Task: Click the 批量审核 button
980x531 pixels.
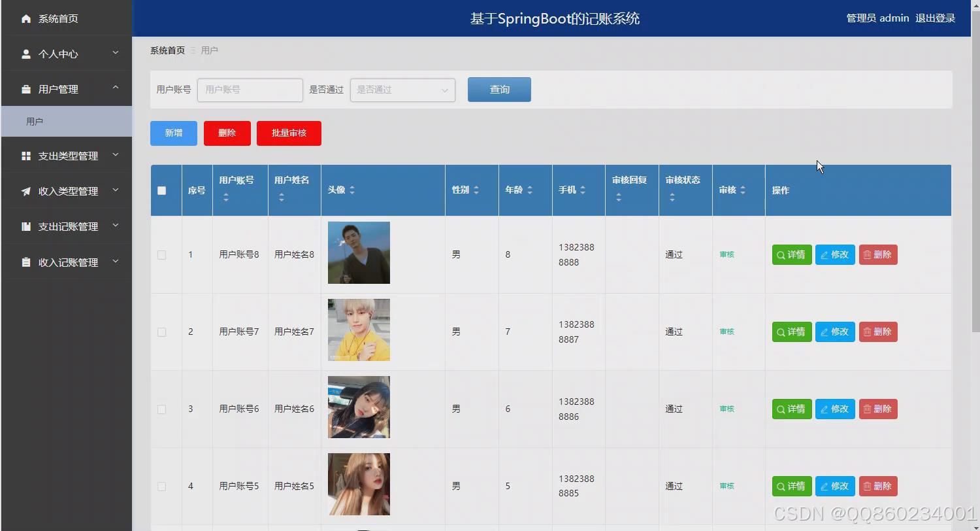Action: point(289,133)
